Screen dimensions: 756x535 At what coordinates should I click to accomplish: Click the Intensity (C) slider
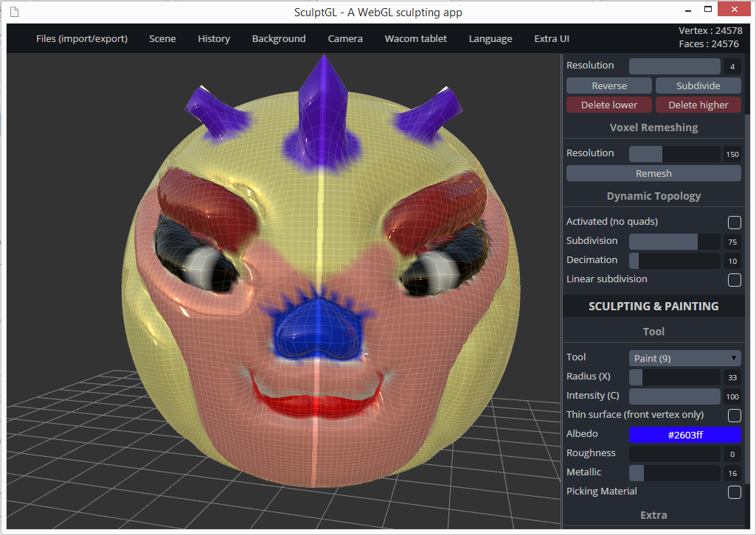(675, 396)
